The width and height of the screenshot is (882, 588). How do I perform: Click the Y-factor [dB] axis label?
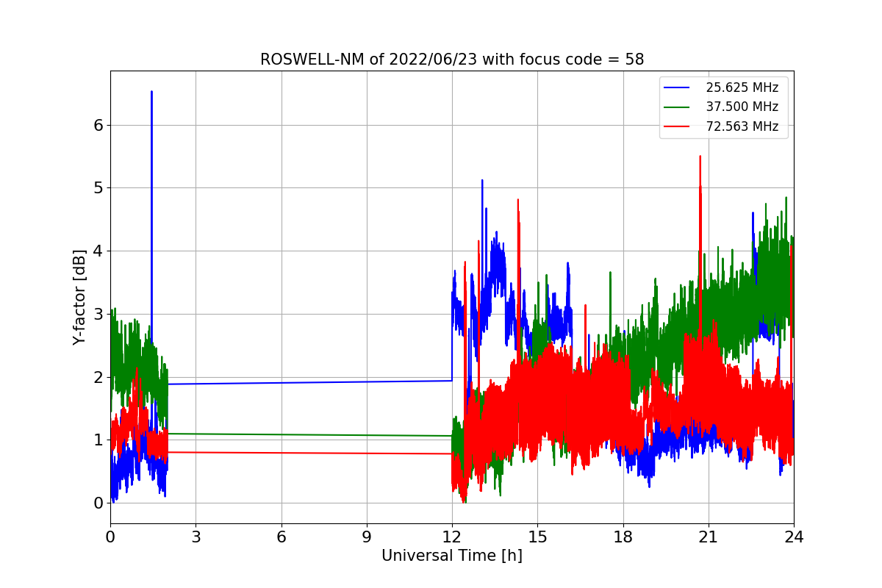(79, 297)
